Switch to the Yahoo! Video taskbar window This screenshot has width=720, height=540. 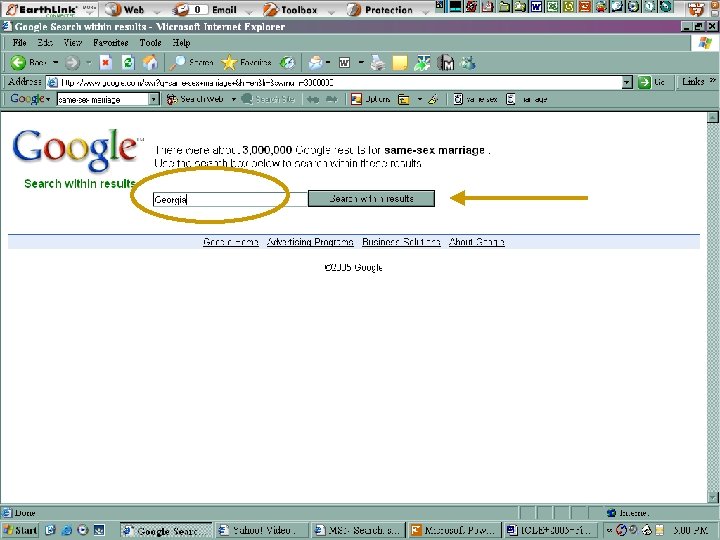point(261,530)
